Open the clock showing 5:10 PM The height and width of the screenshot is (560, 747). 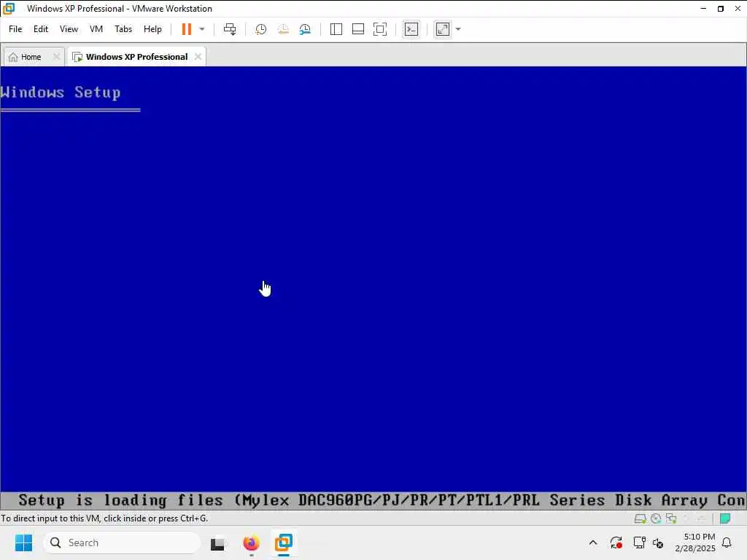(695, 542)
